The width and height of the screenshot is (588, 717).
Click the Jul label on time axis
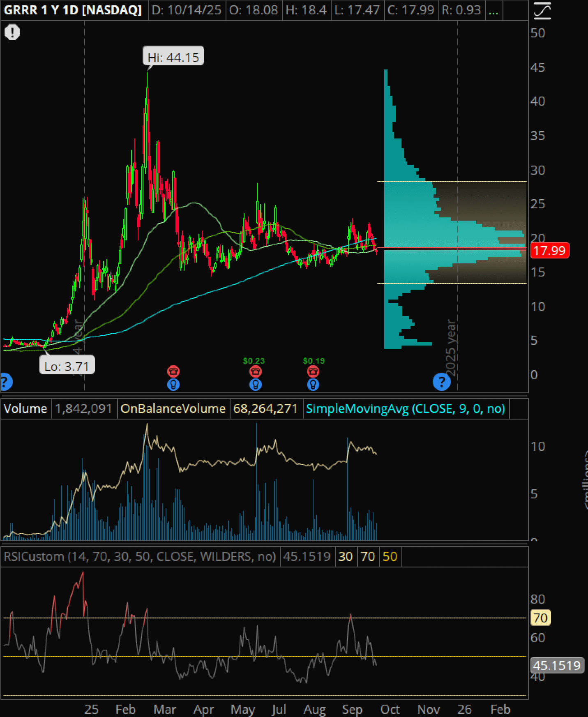(x=279, y=709)
